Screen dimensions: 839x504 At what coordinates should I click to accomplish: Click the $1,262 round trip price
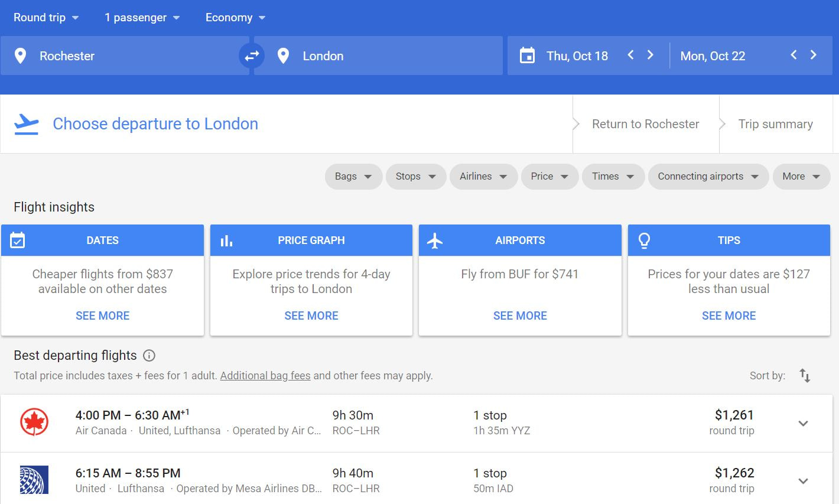tap(734, 473)
